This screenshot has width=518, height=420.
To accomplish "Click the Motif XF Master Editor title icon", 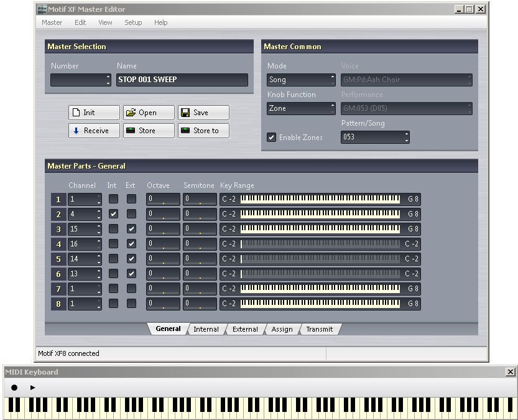I will pos(42,9).
